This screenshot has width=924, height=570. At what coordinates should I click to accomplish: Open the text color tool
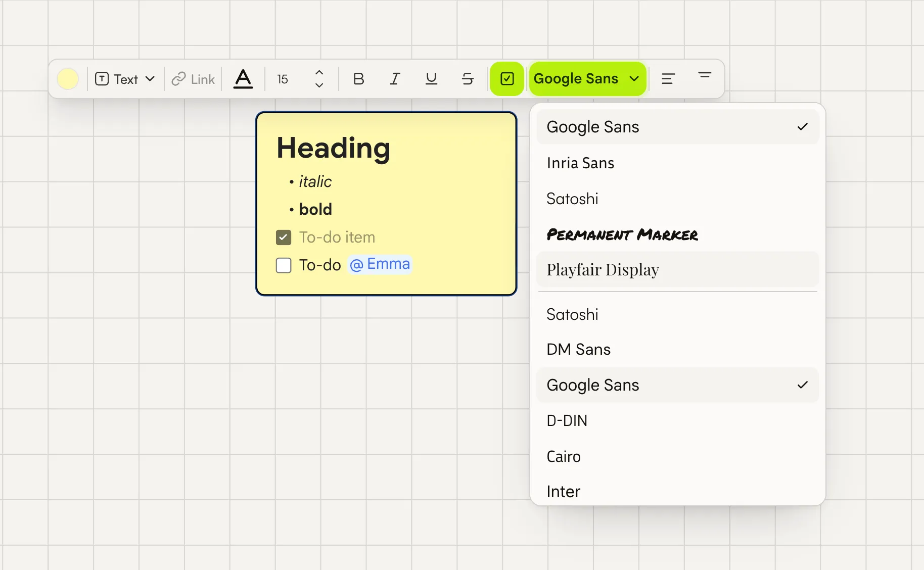[x=243, y=79]
